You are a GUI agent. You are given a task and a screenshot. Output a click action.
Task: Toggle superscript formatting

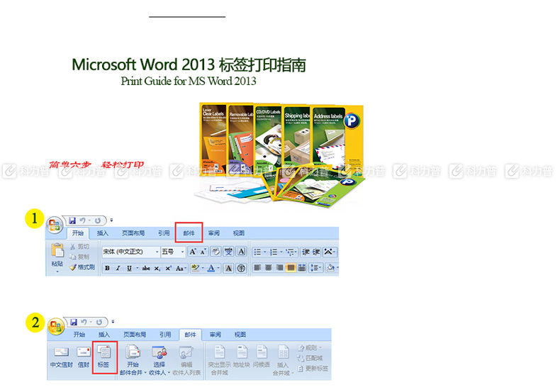(168, 268)
